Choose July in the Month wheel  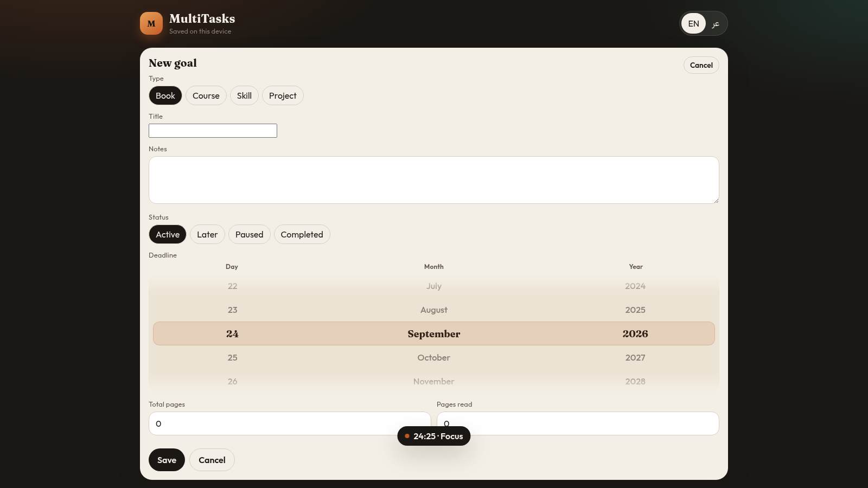434,286
